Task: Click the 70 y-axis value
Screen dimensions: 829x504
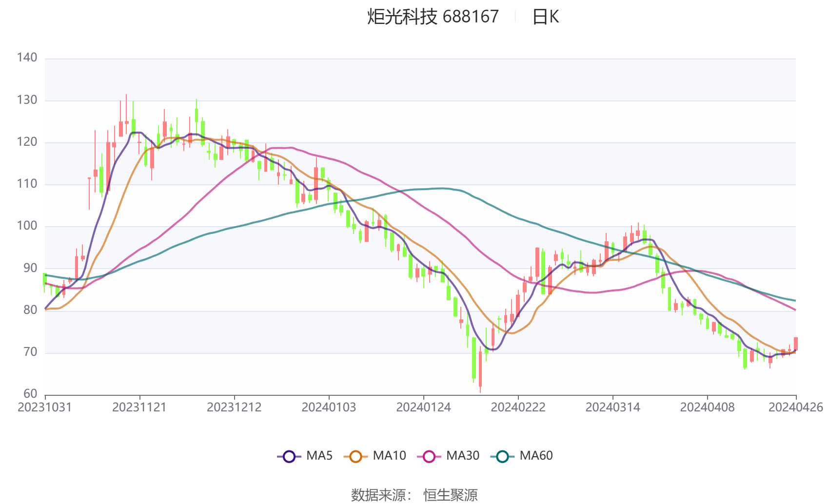Action: coord(30,352)
